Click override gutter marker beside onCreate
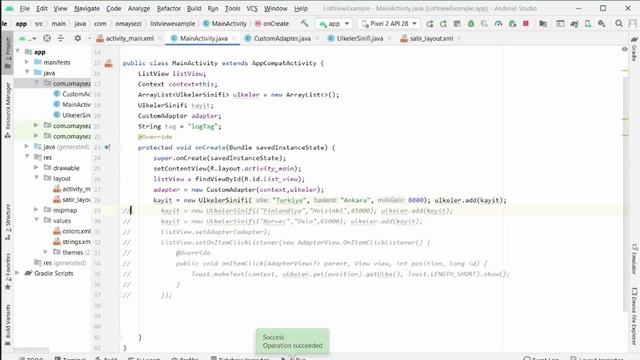This screenshot has height=360, width=640. coord(107,147)
